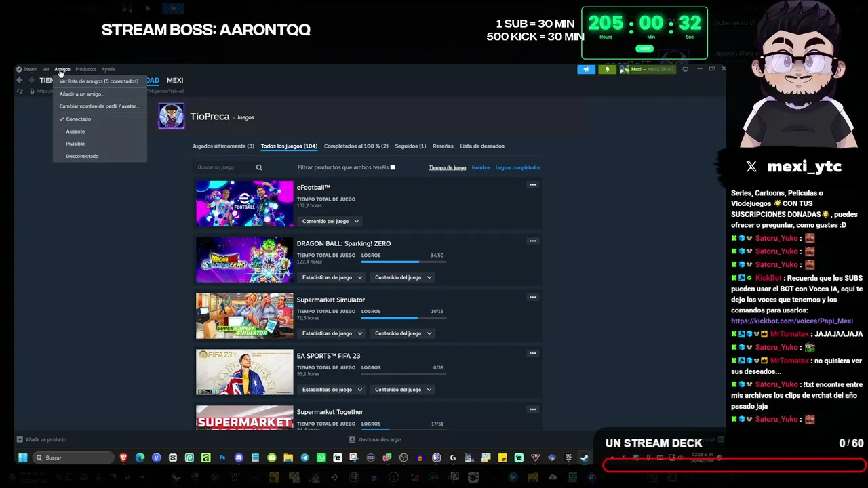The height and width of the screenshot is (488, 868).
Task: Open the eFootball game thumbnail
Action: [x=245, y=203]
